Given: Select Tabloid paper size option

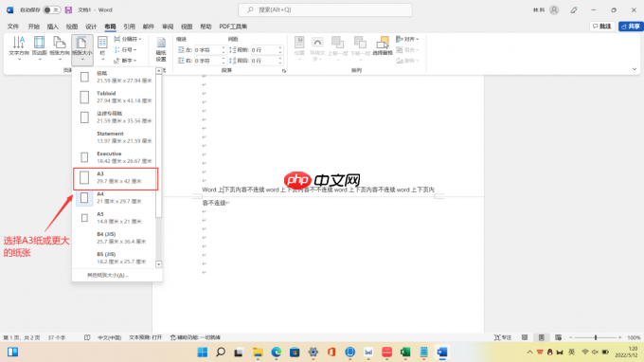Looking at the screenshot, I should point(115,97).
